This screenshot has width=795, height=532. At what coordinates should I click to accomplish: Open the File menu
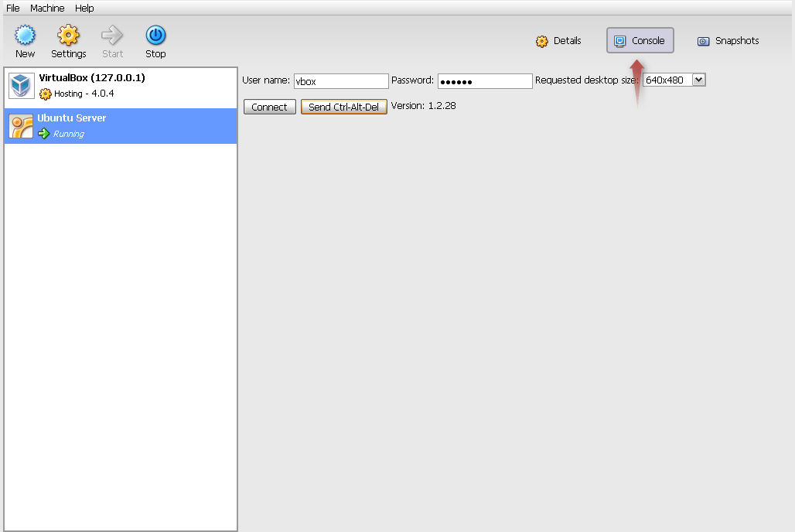coord(12,8)
